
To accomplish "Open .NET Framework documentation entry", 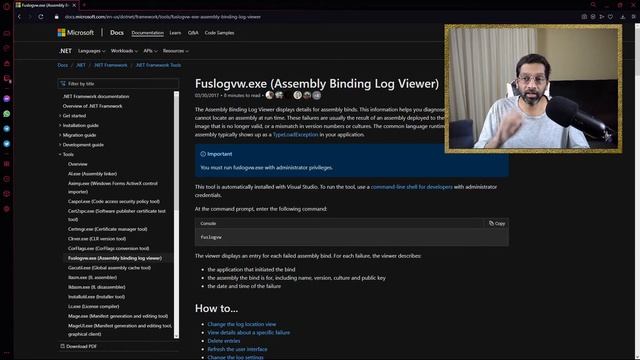I will 96,97.
